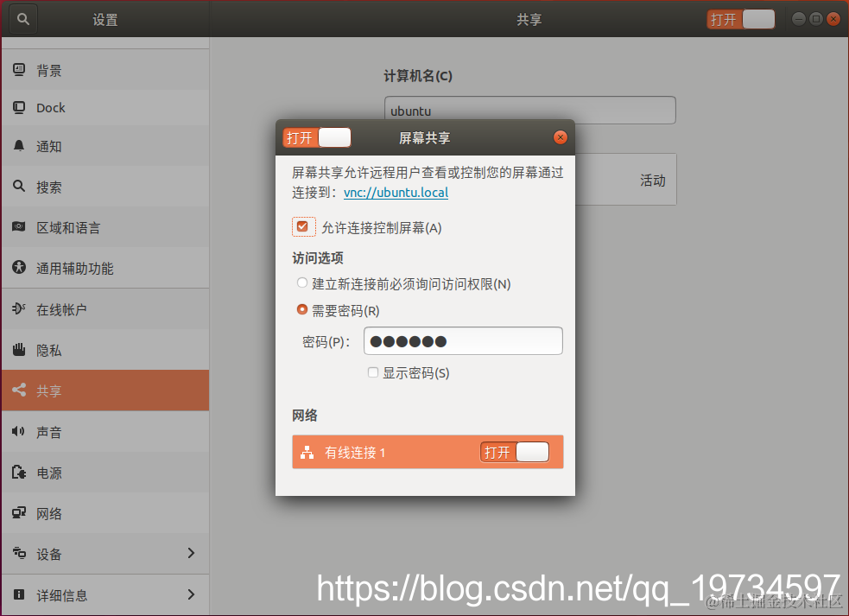Click the wired network icon beside 有线连接 1

(307, 453)
